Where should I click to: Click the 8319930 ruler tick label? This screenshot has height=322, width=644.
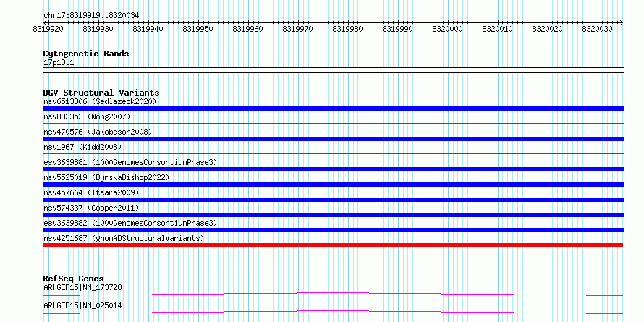point(98,29)
